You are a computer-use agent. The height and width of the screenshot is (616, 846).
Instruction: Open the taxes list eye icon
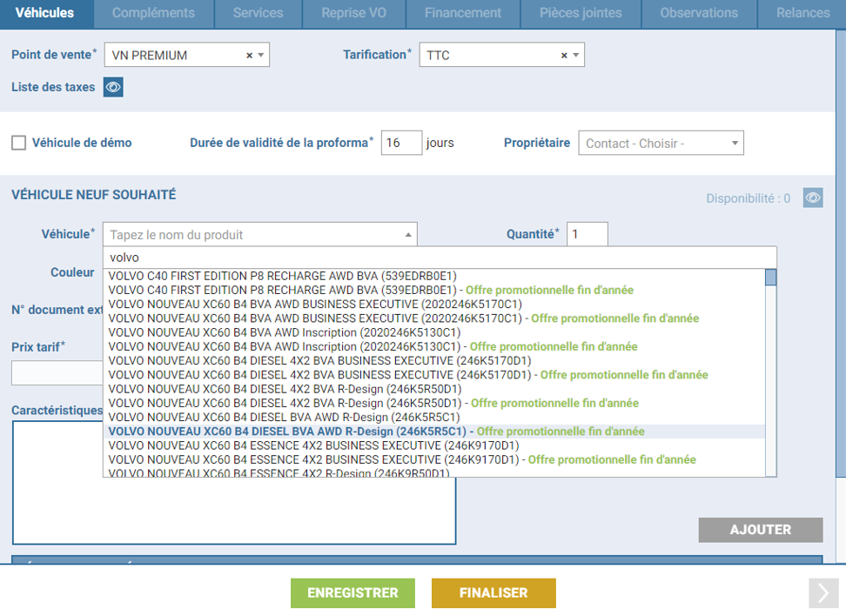click(113, 87)
